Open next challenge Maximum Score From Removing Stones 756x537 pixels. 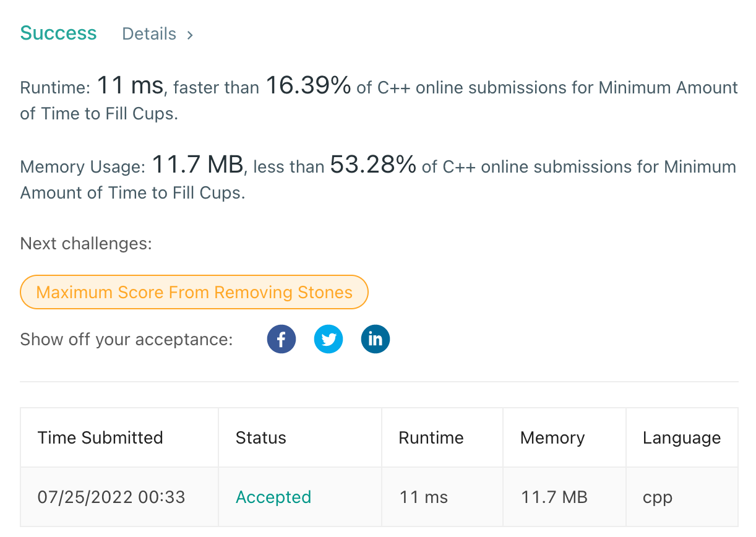coord(194,292)
